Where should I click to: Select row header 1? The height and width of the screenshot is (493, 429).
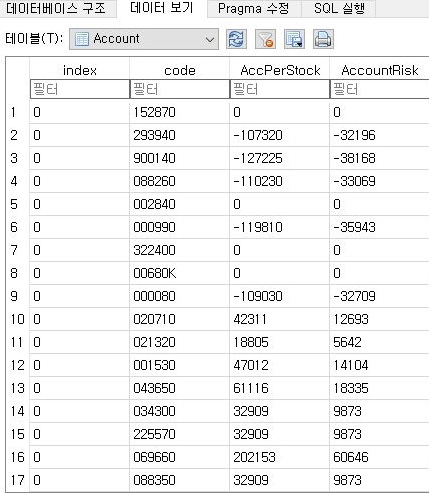[x=18, y=112]
